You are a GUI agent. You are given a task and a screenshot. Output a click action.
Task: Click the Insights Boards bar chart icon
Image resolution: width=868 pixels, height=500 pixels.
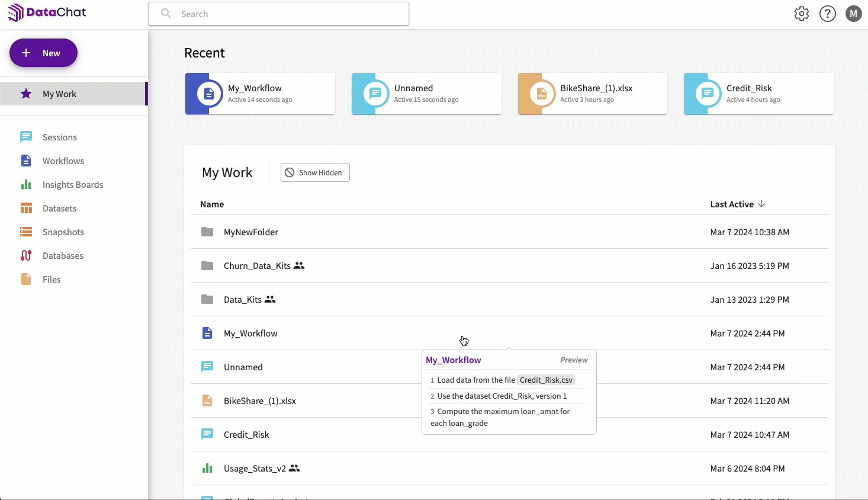click(26, 184)
